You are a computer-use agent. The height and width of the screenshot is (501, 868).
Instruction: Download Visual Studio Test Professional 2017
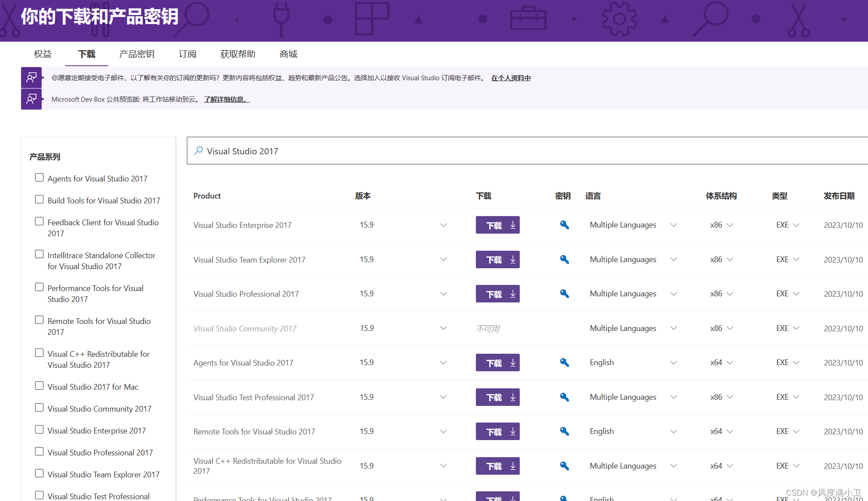497,397
